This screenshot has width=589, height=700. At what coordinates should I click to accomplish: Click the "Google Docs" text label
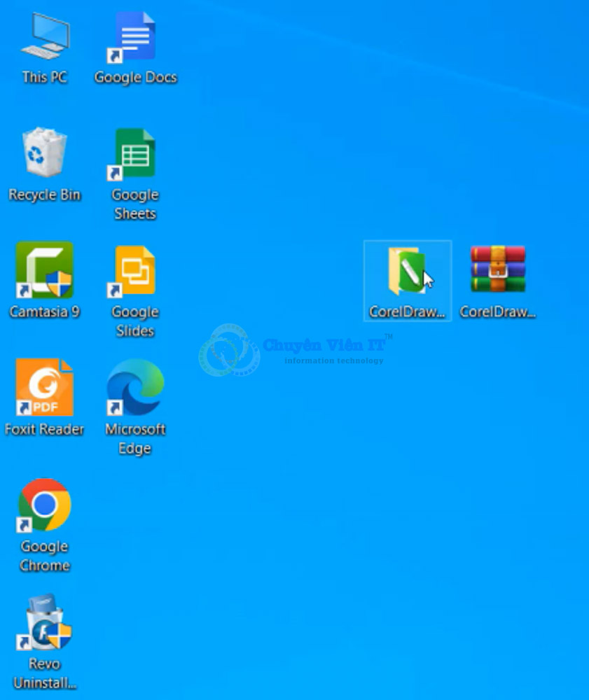pos(135,78)
